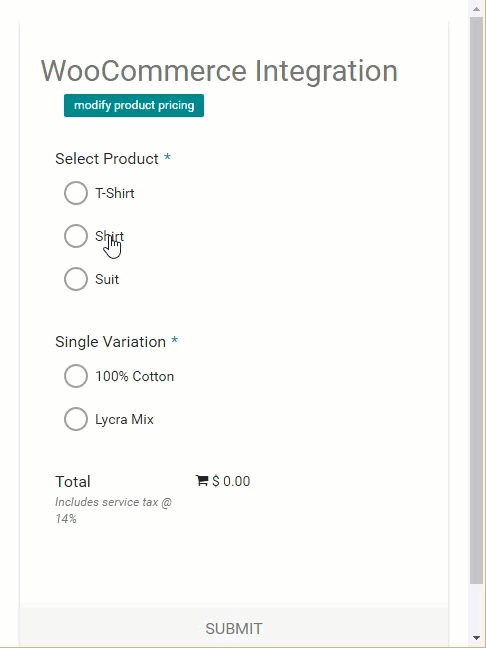This screenshot has height=648, width=486.
Task: Click the modify product pricing badge
Action: (x=134, y=105)
